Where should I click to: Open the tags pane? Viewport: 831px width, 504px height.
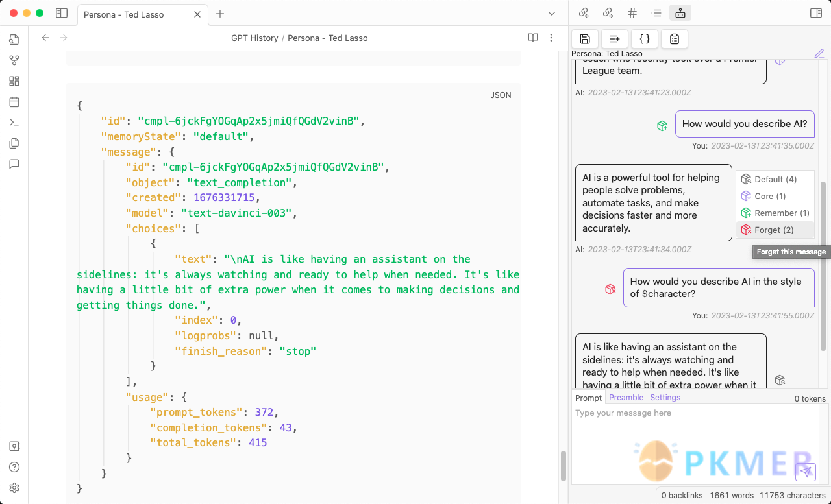click(632, 12)
